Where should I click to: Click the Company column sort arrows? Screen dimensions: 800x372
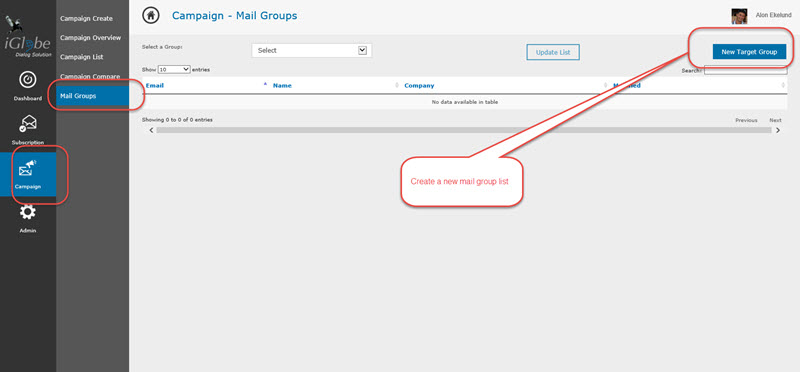[x=606, y=86]
